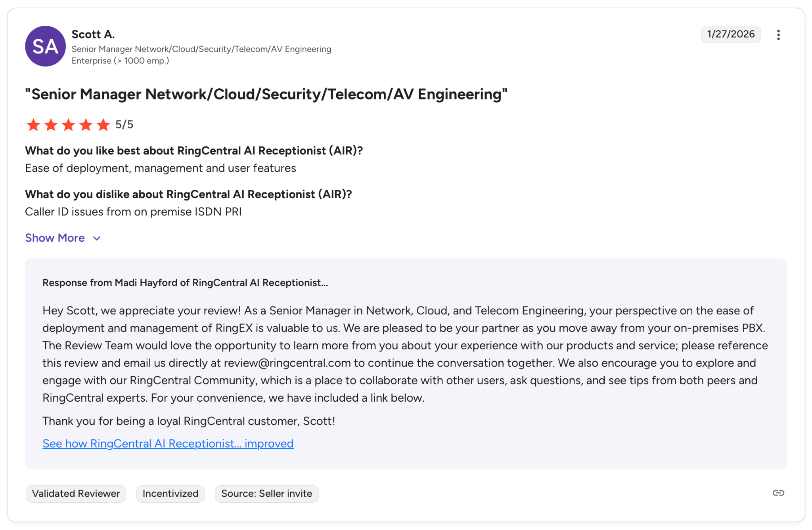Expand review using the Show More chevron

tap(97, 238)
